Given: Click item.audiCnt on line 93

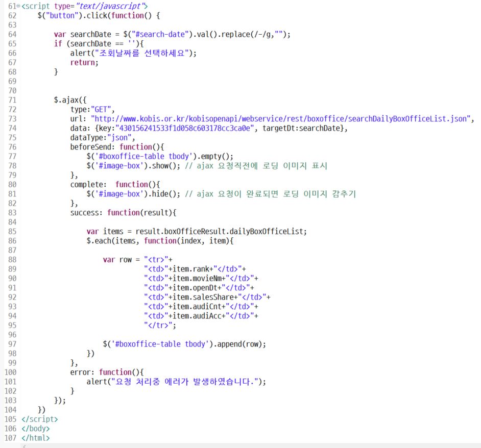Looking at the screenshot, I should pyautogui.click(x=197, y=307).
